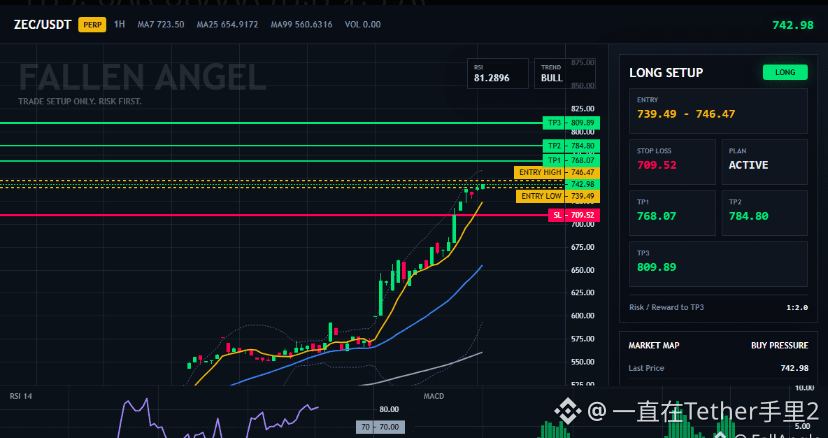Click the MA25 654.9172 indicator
This screenshot has height=438, width=828.
tap(227, 24)
